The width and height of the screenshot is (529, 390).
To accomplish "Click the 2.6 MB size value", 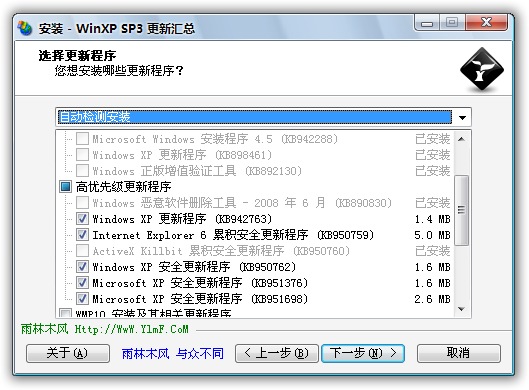I will coord(433,299).
